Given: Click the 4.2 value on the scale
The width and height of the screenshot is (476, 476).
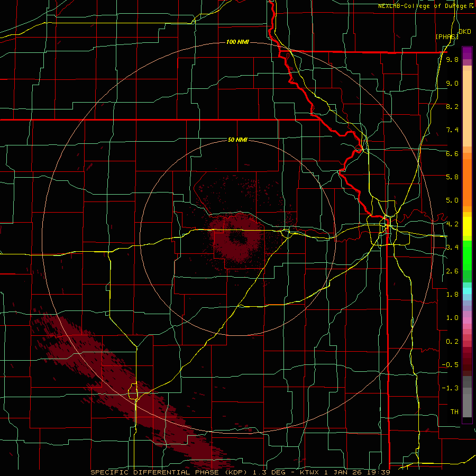Looking at the screenshot, I should [452, 224].
